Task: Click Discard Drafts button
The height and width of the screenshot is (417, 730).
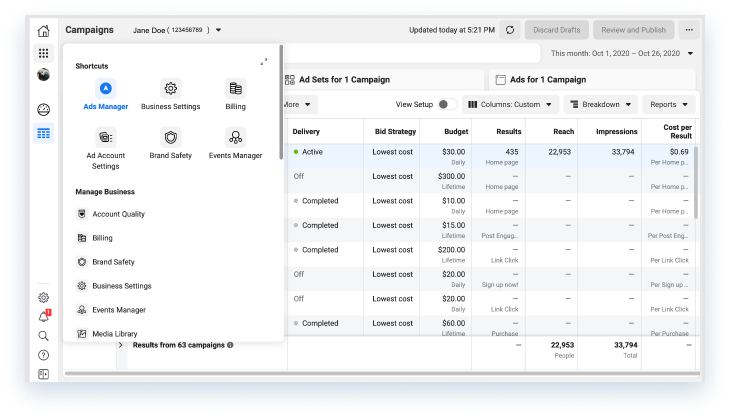Action: pyautogui.click(x=557, y=30)
